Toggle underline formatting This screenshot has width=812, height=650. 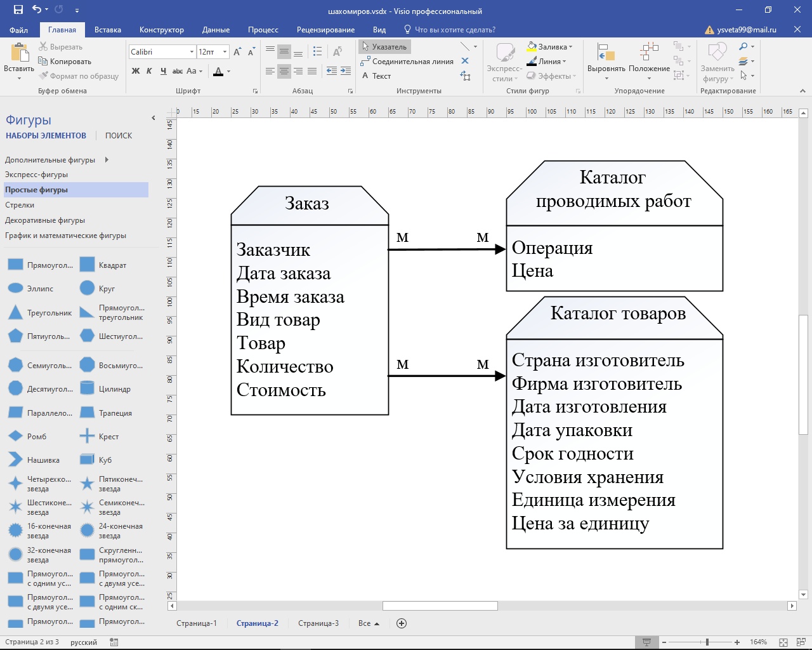163,71
